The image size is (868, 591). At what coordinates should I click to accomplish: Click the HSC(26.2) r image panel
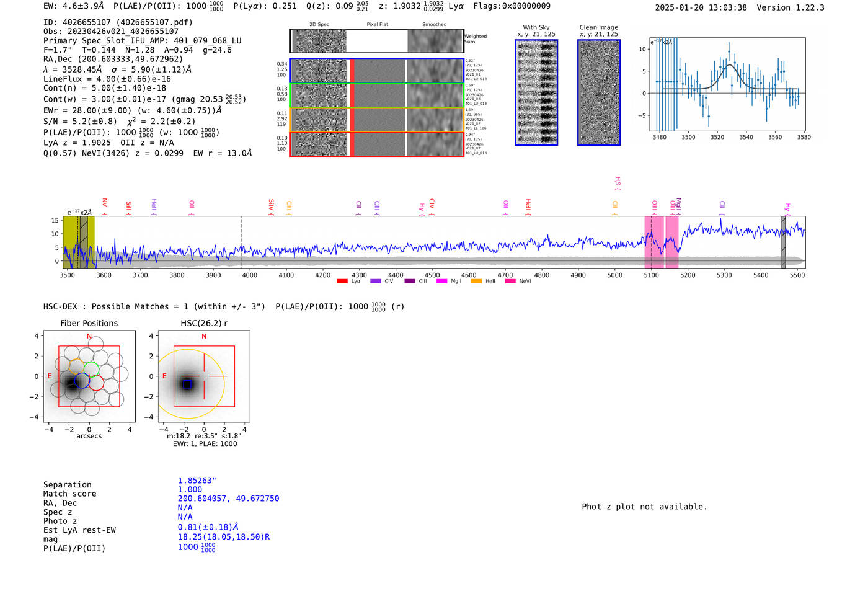pos(204,376)
